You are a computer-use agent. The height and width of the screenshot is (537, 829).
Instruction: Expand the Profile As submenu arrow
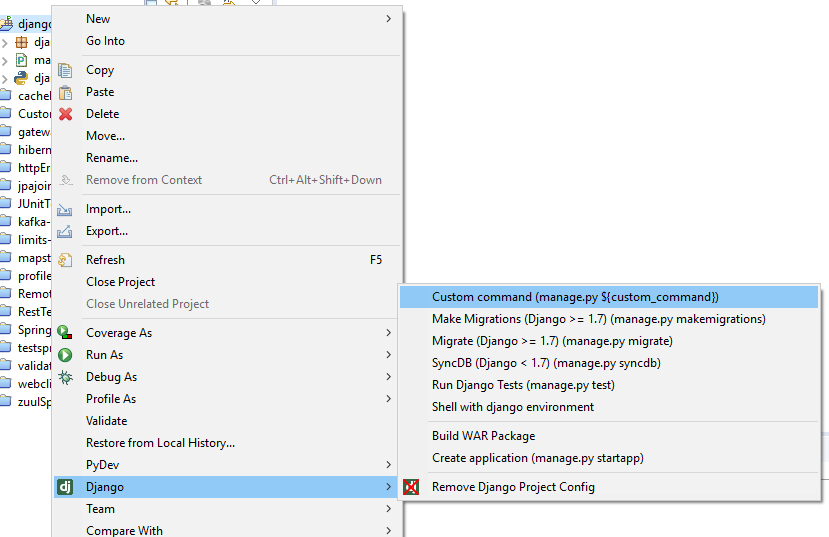pos(389,399)
